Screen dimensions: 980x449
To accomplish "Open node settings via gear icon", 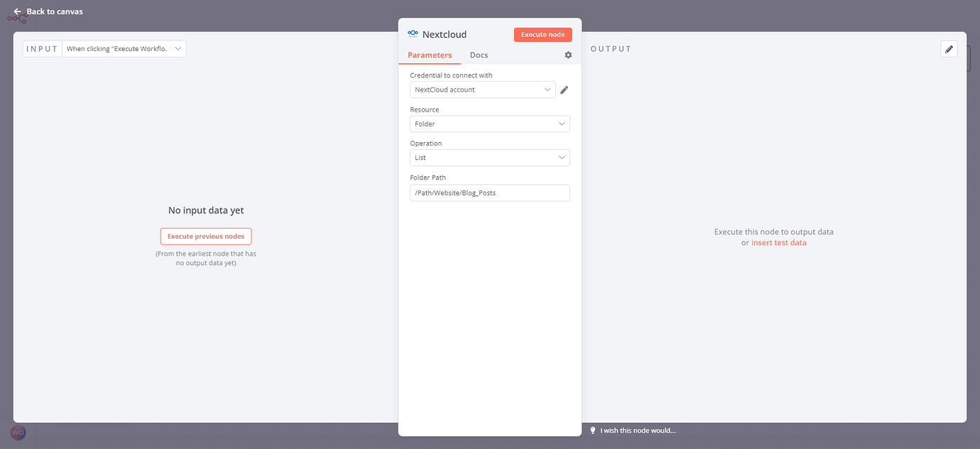I will (568, 55).
